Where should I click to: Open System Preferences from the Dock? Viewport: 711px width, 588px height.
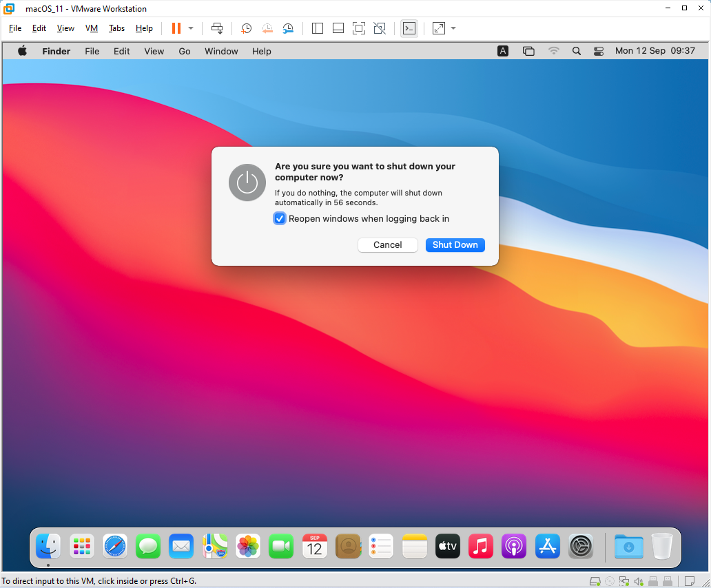(x=581, y=546)
